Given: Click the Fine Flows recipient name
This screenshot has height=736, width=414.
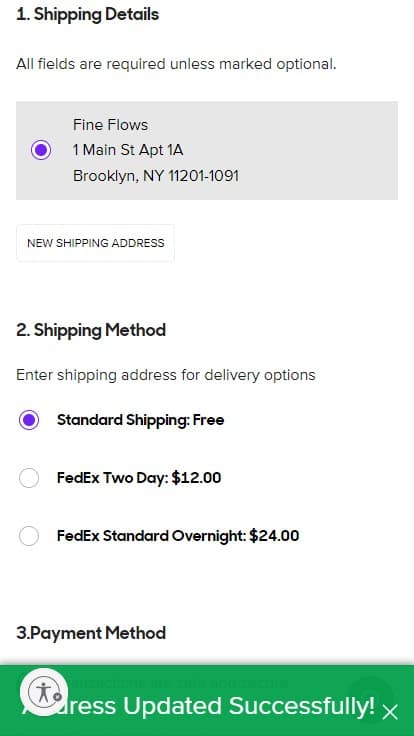Looking at the screenshot, I should (110, 125).
